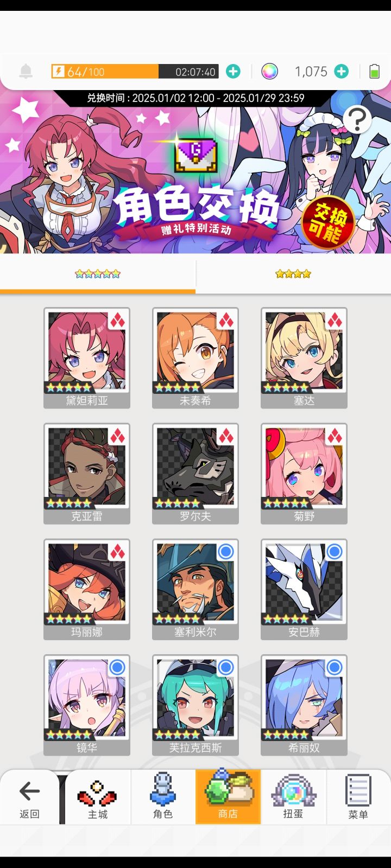Tap the 角色交换 event banner

pyautogui.click(x=195, y=173)
